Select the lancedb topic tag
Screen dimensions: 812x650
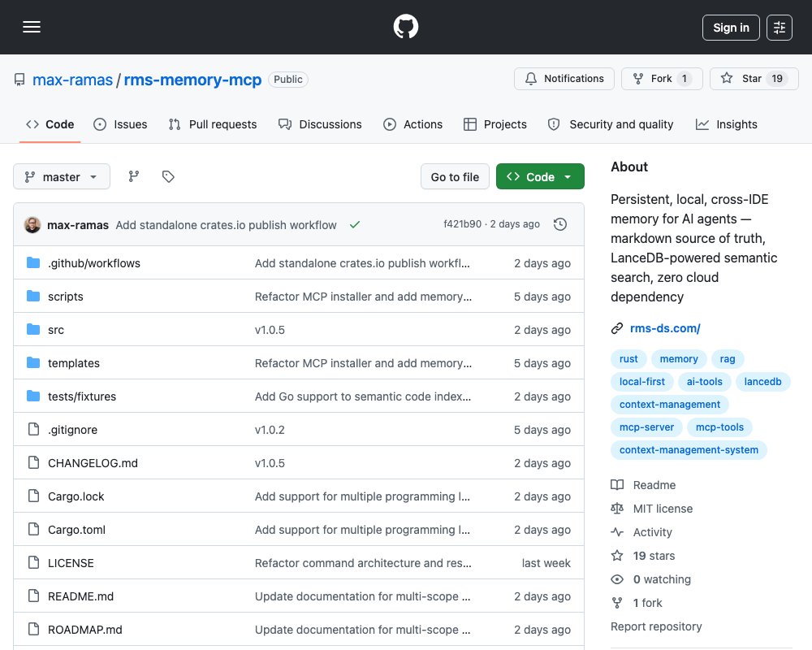(762, 382)
